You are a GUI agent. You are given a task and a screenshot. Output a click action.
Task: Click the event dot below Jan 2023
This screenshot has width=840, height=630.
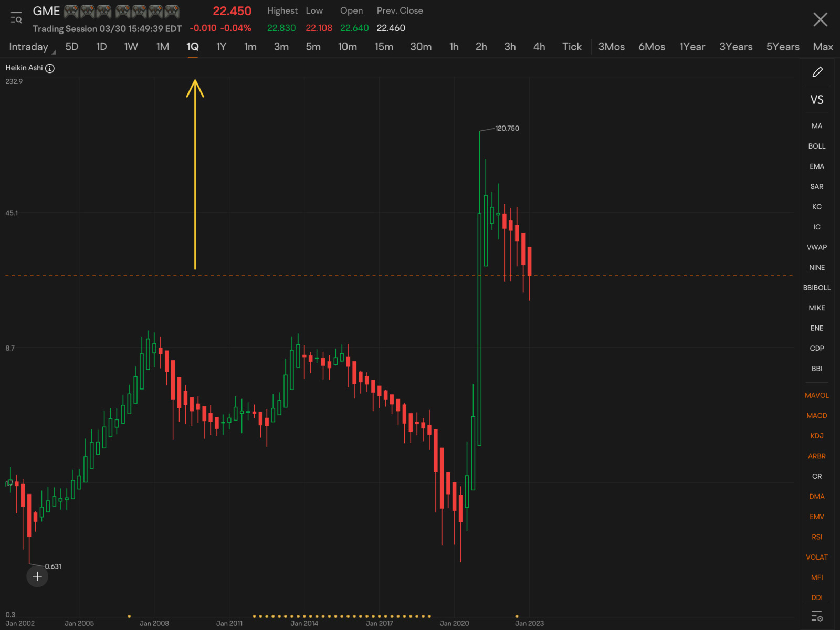[517, 616]
